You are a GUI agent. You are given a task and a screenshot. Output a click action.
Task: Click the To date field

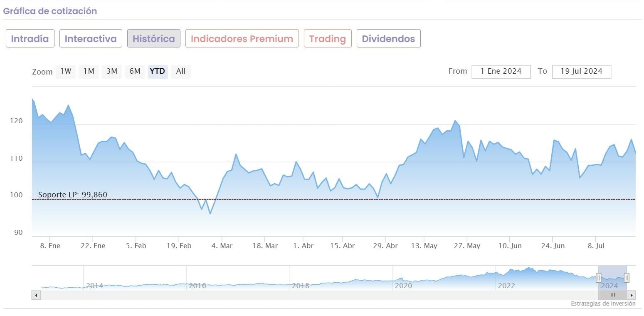pos(581,71)
